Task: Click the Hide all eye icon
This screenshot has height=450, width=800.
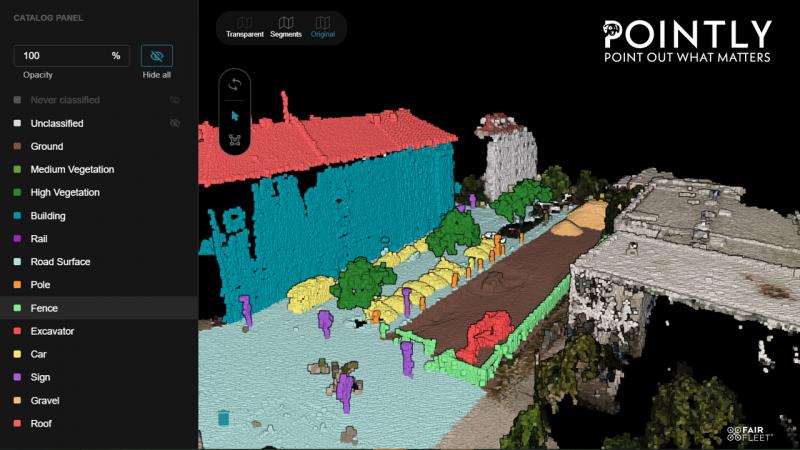Action: point(156,56)
